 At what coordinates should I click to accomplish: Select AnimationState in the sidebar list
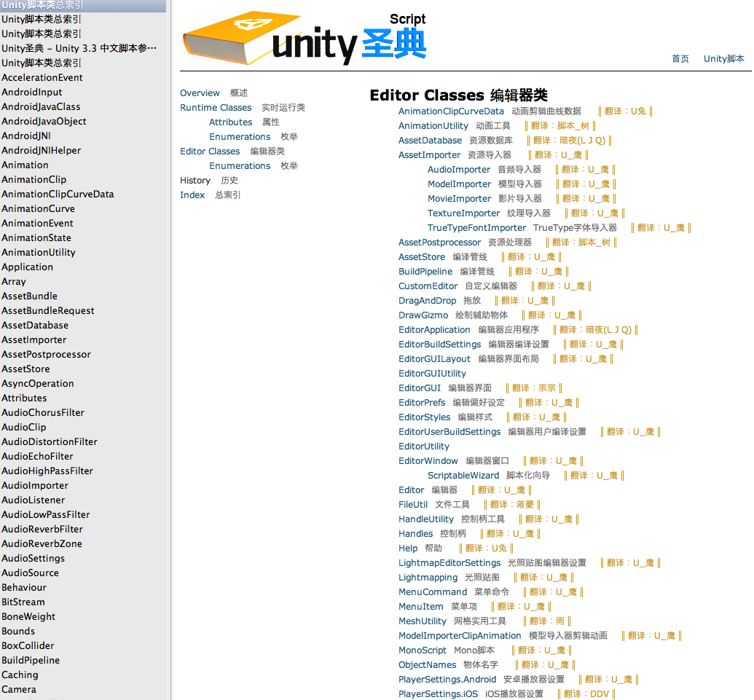(36, 238)
